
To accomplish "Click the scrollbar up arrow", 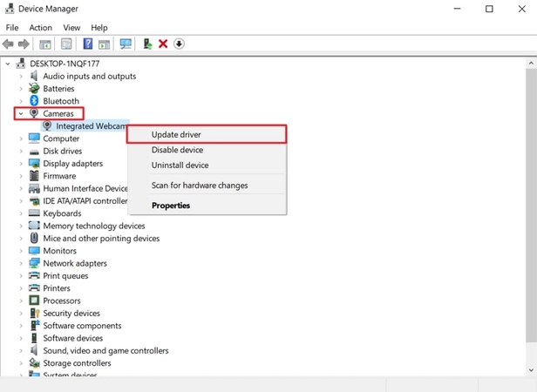I will pyautogui.click(x=531, y=64).
